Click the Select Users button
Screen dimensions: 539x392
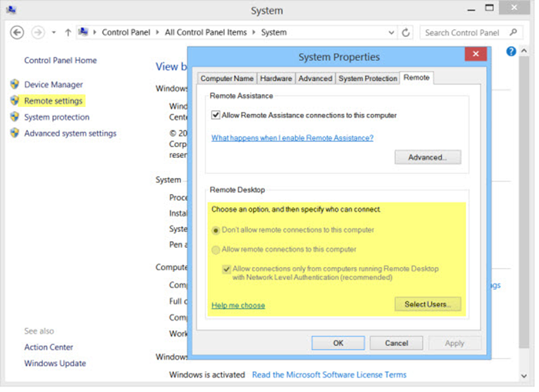(x=427, y=304)
